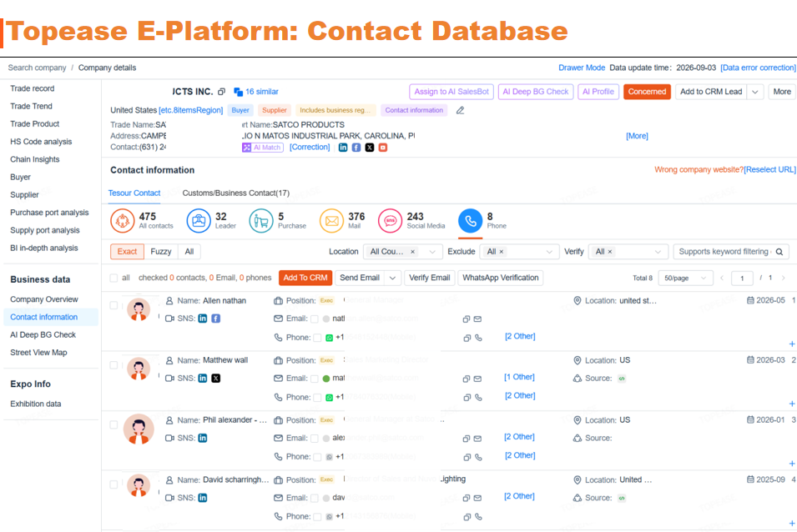Edit company tags pencil icon
The height and width of the screenshot is (532, 797).
coord(460,110)
